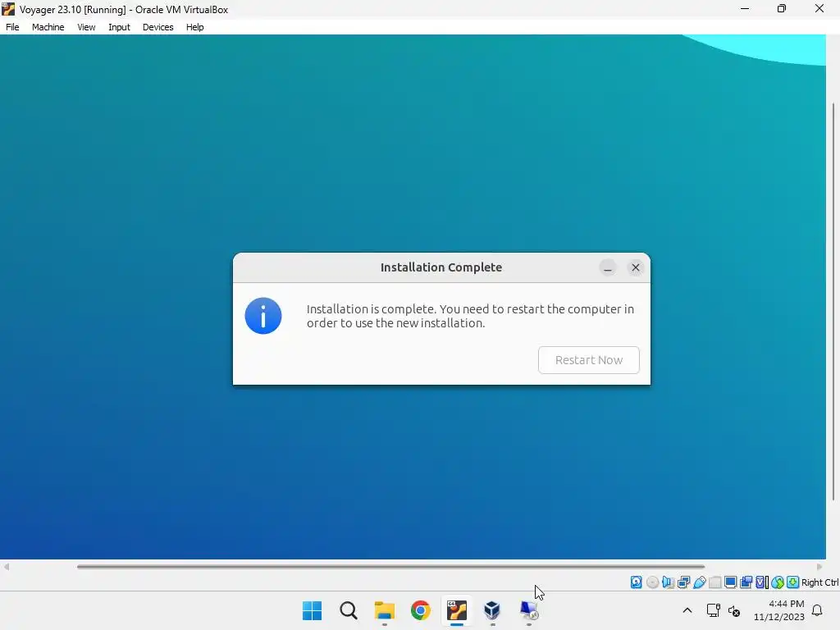The image size is (840, 630).
Task: Open the File menu
Action: coord(12,27)
